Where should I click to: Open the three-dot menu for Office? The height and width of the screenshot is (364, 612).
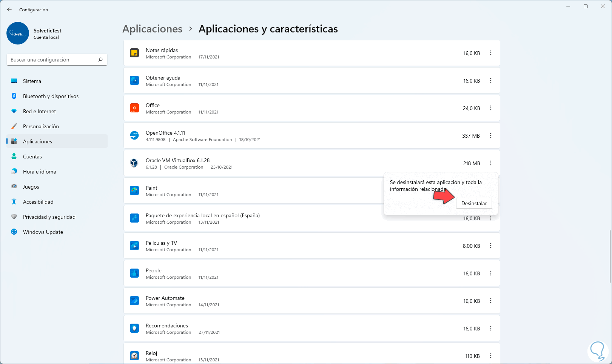tap(491, 108)
